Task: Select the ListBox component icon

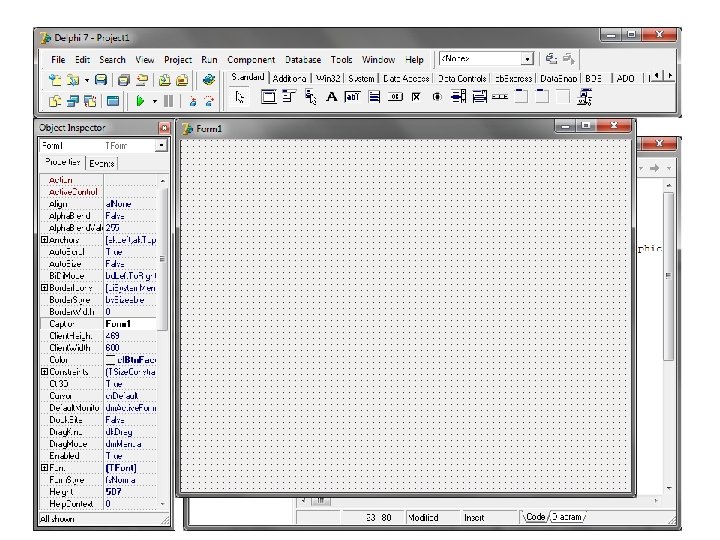Action: [x=458, y=97]
